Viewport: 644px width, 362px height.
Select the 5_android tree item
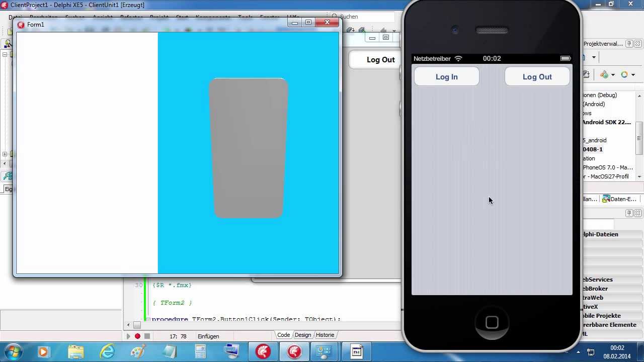point(594,140)
